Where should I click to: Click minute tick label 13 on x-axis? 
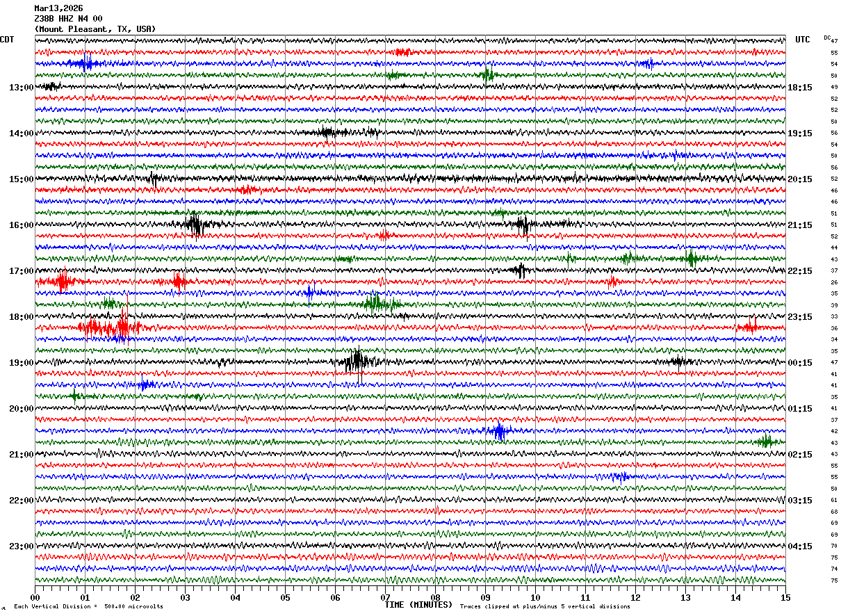pyautogui.click(x=685, y=597)
